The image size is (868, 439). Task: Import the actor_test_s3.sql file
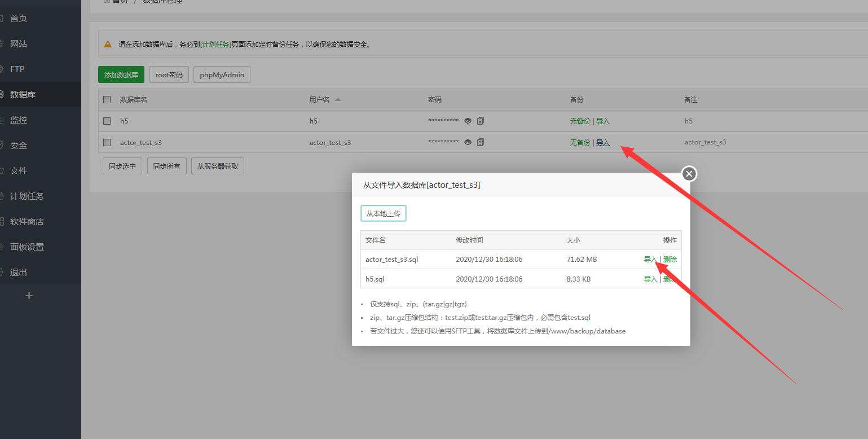(650, 260)
